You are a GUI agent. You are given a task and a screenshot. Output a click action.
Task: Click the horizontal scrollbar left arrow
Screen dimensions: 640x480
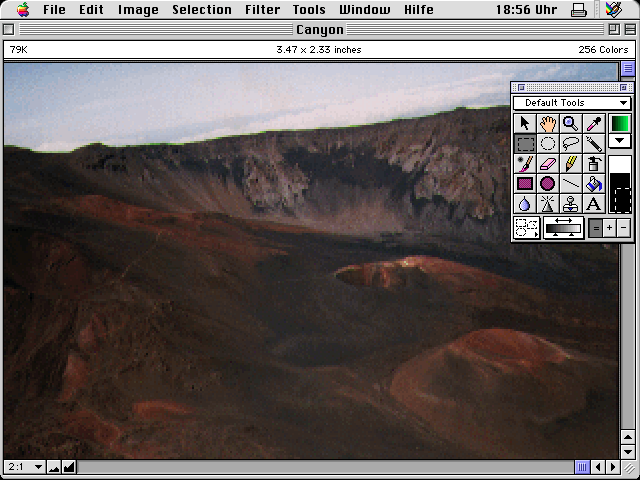(x=598, y=467)
